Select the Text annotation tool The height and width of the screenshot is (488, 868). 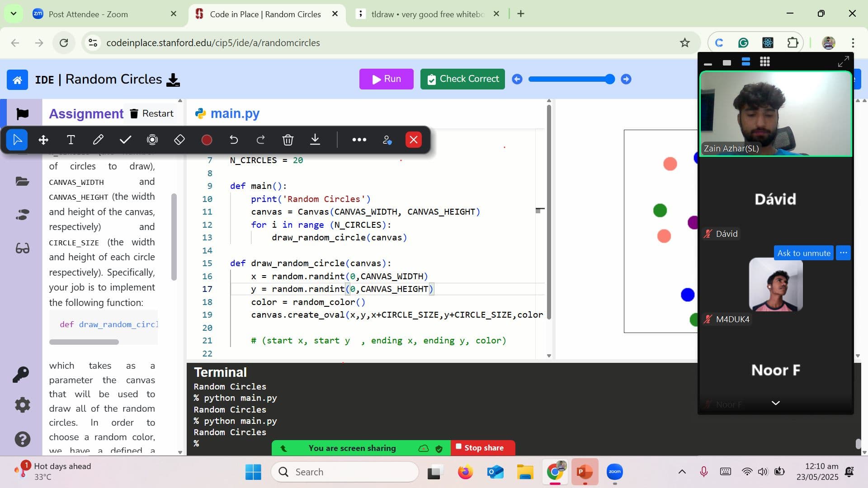[x=71, y=140]
